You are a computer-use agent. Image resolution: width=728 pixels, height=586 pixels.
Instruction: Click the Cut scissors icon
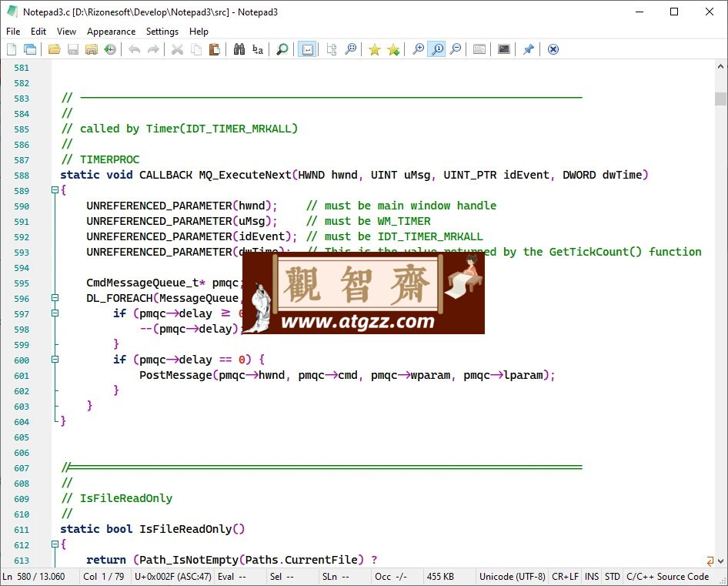(x=177, y=49)
